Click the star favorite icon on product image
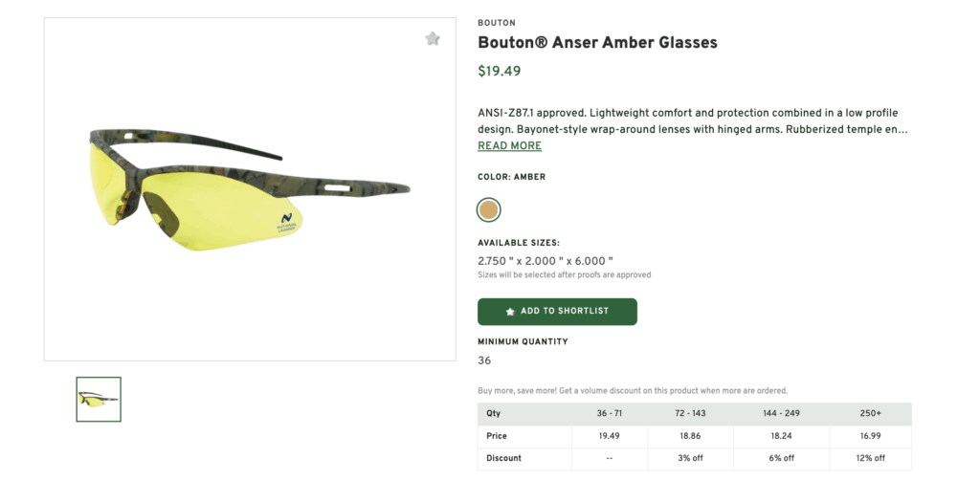 (x=433, y=39)
